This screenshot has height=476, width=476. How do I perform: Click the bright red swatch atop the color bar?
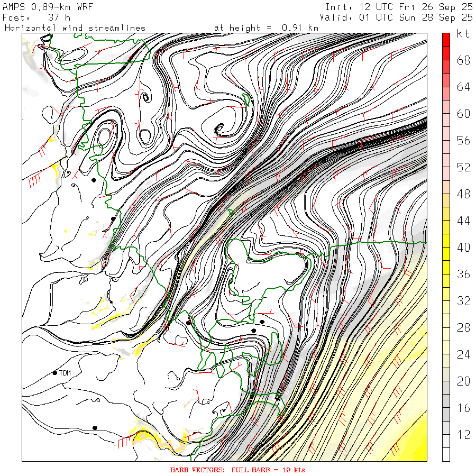(446, 40)
